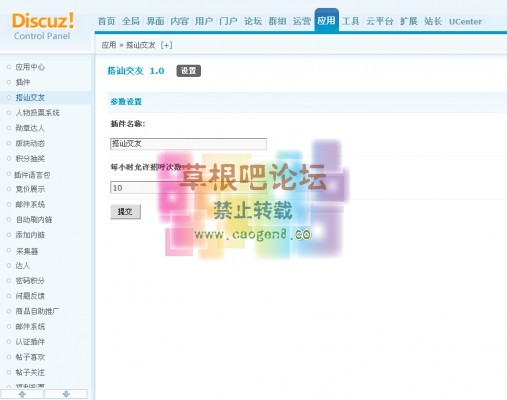Open 自助刷内链 in the sidebar
The image size is (507, 400).
click(34, 220)
